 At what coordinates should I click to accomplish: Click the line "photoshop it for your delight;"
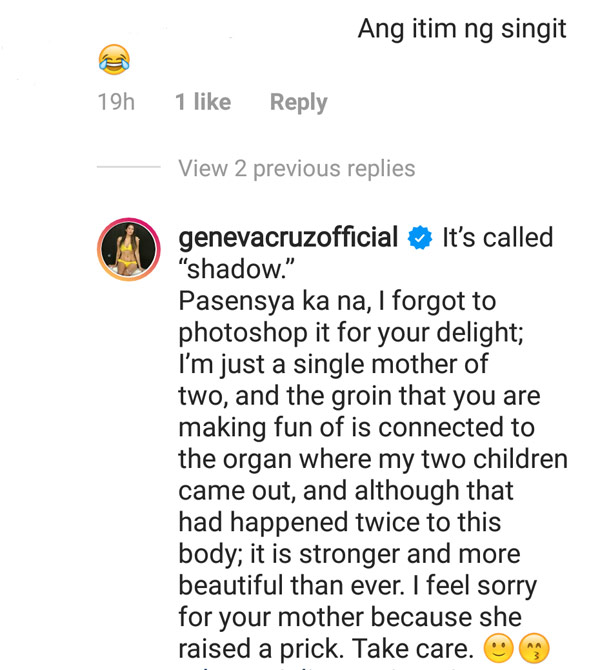pyautogui.click(x=351, y=333)
